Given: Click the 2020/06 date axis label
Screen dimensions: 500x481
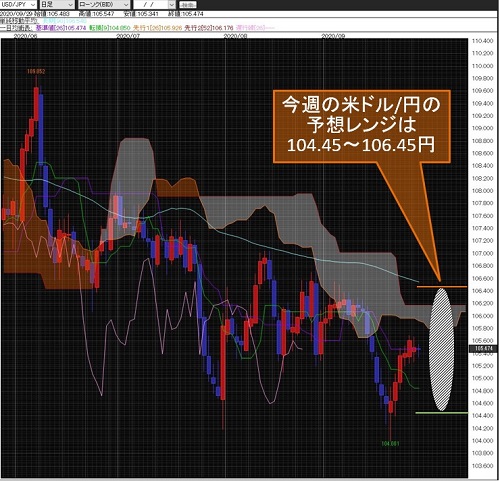Looking at the screenshot, I should coord(25,36).
